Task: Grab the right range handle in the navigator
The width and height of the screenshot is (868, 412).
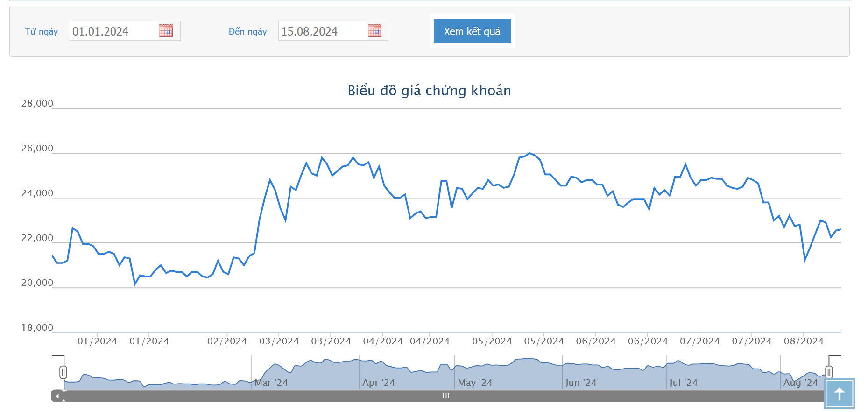Action: click(x=829, y=372)
